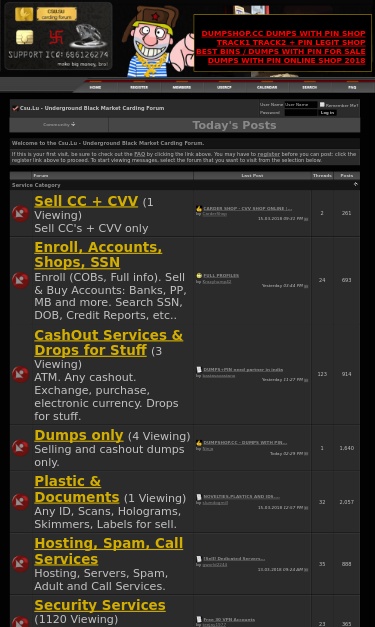The height and width of the screenshot is (627, 375).
Task: Open the Plastic & Documents forum title link
Action: tap(77, 489)
